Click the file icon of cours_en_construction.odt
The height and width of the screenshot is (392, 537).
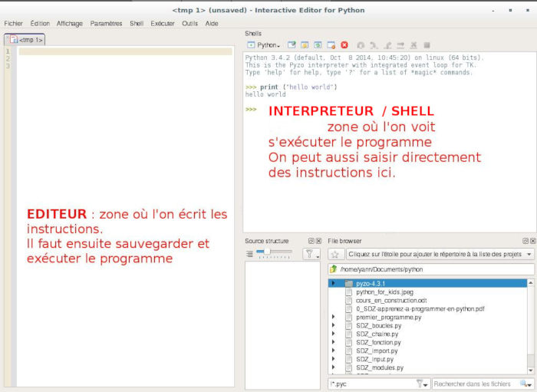pyautogui.click(x=348, y=300)
